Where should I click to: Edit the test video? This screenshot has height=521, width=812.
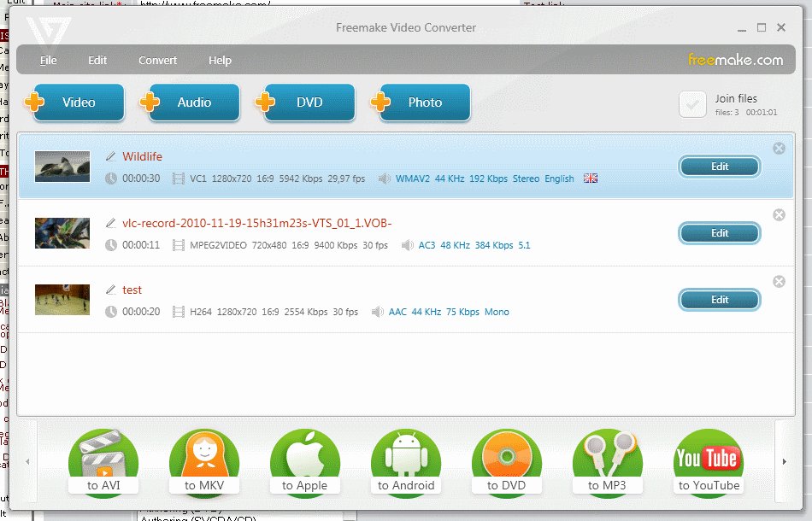click(720, 300)
